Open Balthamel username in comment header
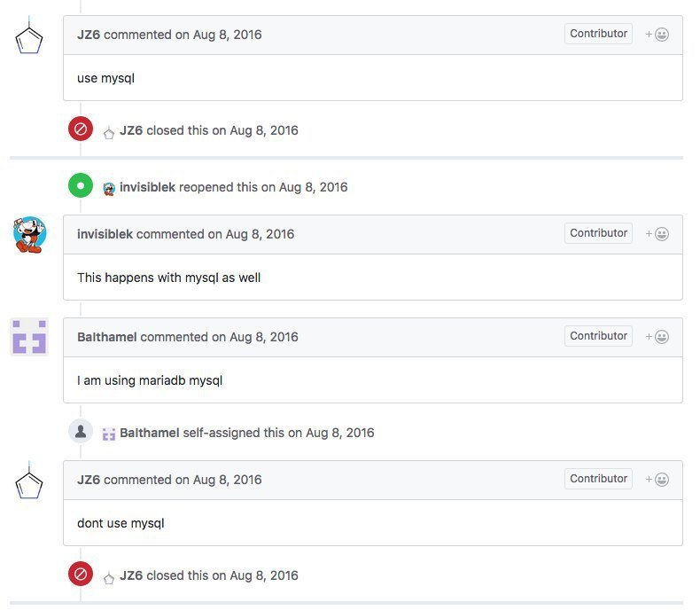 pyautogui.click(x=106, y=337)
